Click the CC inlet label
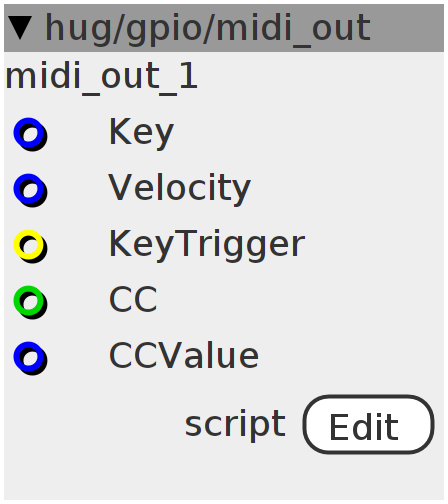The height and width of the screenshot is (504, 448). (133, 299)
